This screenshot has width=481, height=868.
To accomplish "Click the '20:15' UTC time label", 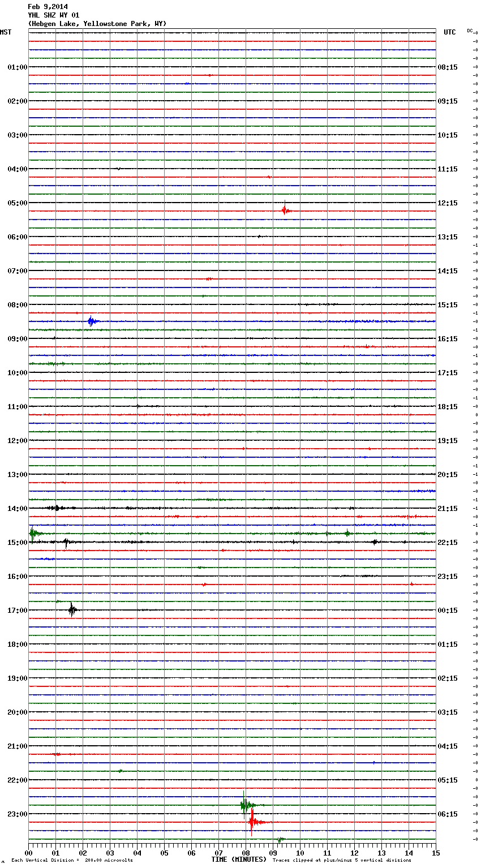I will click(x=448, y=475).
